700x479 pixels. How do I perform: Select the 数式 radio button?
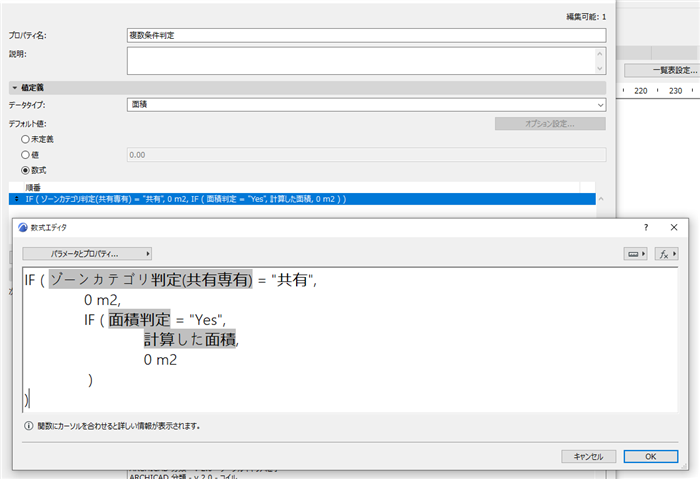[x=25, y=171]
